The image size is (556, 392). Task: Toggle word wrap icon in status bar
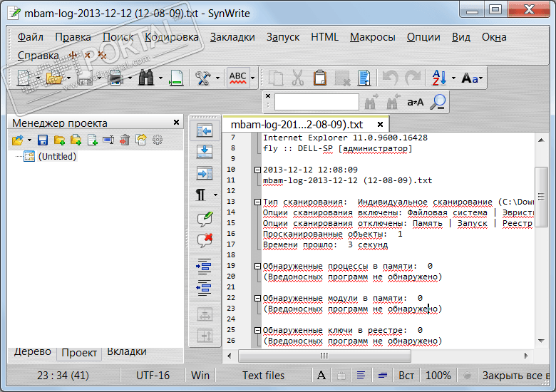(x=361, y=376)
